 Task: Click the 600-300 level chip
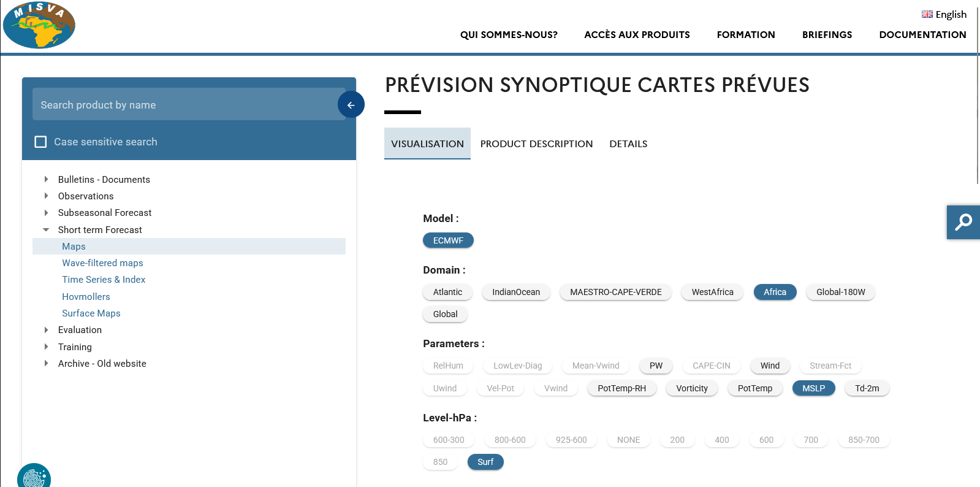coord(449,440)
